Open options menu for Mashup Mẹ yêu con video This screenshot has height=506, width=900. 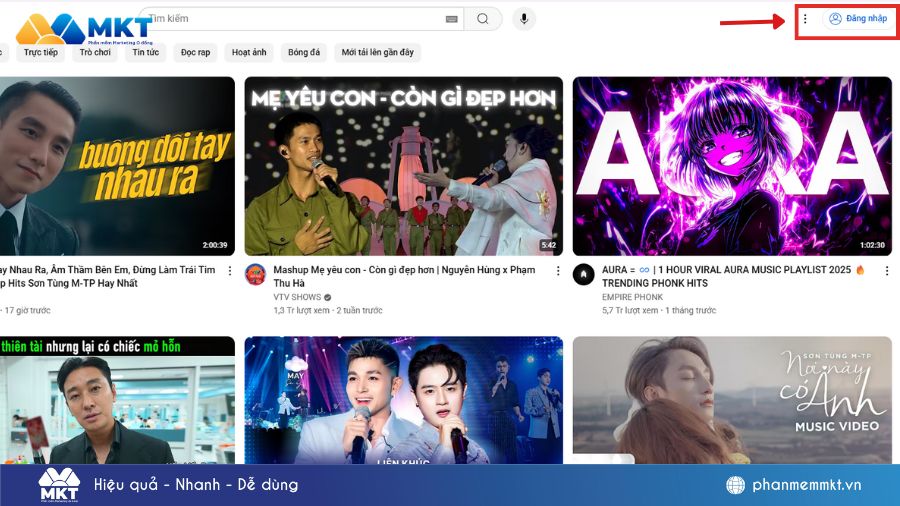[x=558, y=271]
